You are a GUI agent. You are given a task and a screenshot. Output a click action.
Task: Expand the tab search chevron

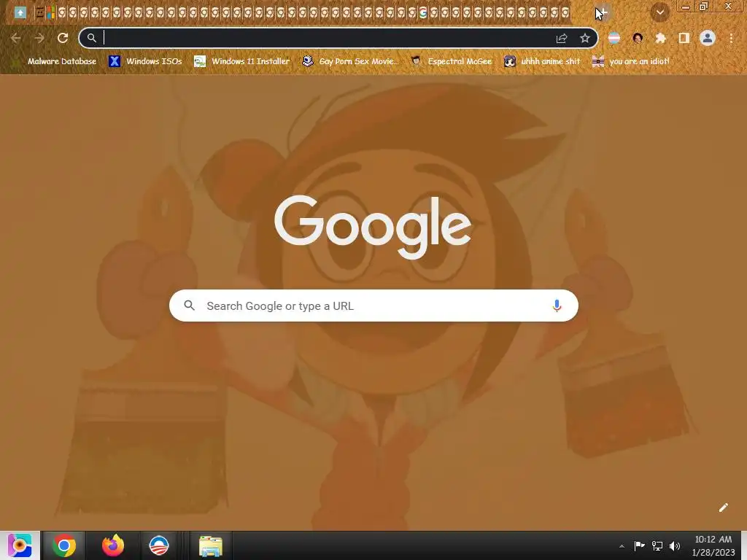click(x=660, y=12)
